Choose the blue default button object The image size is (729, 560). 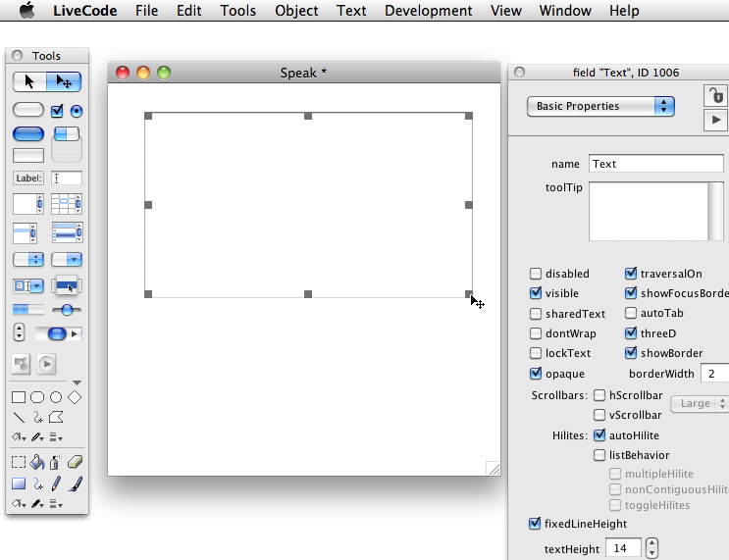pyautogui.click(x=28, y=133)
